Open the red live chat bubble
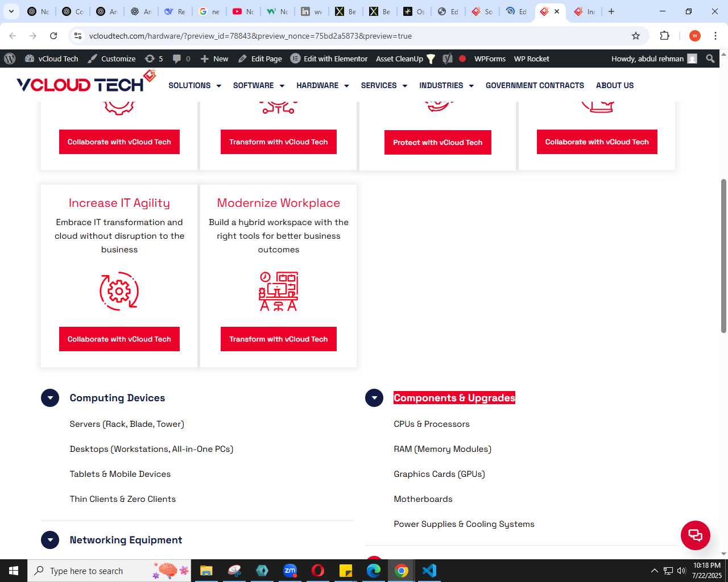The width and height of the screenshot is (728, 582). click(x=696, y=535)
